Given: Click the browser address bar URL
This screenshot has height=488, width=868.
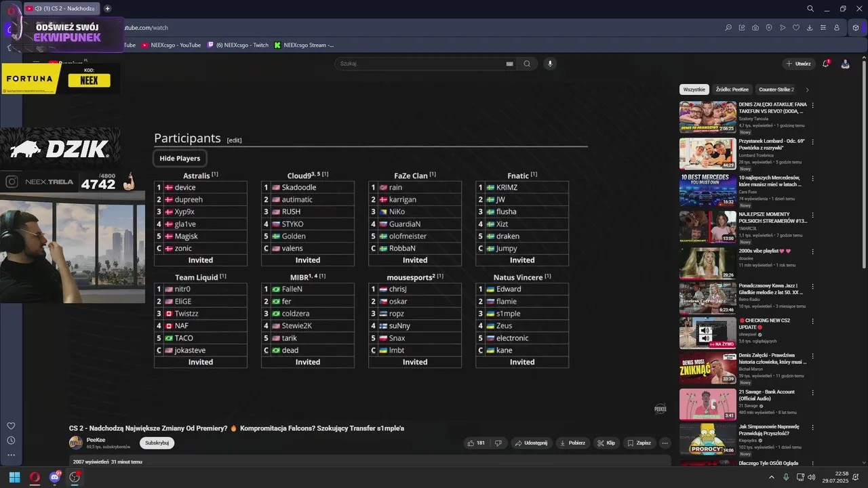Looking at the screenshot, I should [x=146, y=28].
